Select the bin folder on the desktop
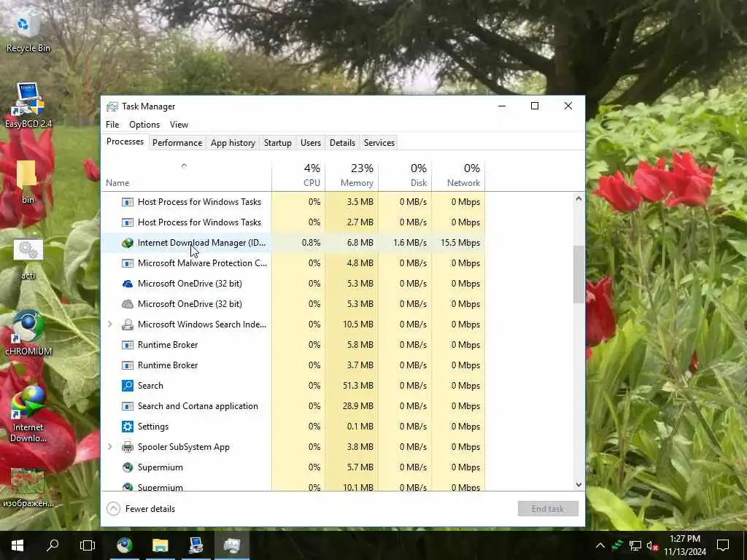This screenshot has height=560, width=747. 28,182
